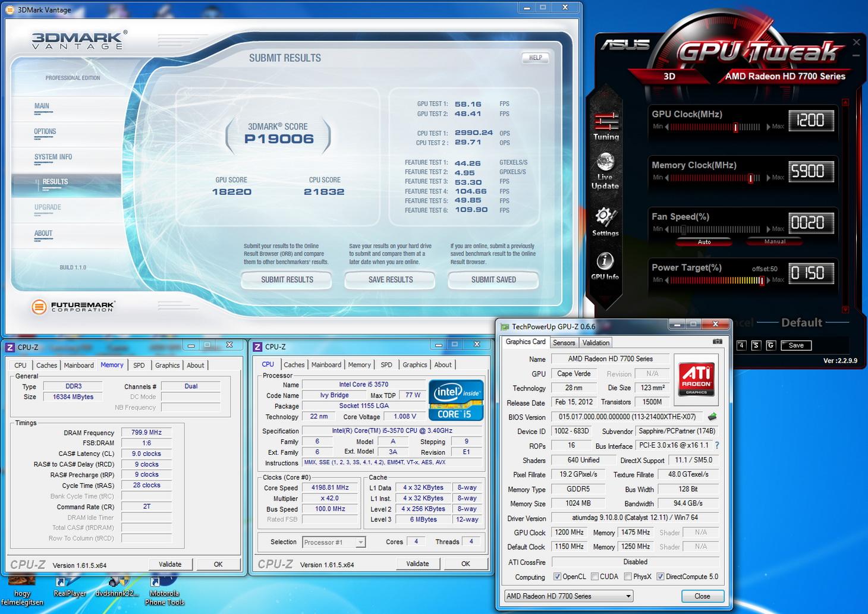
Task: Click the SAVE RESULTS button
Action: point(390,280)
